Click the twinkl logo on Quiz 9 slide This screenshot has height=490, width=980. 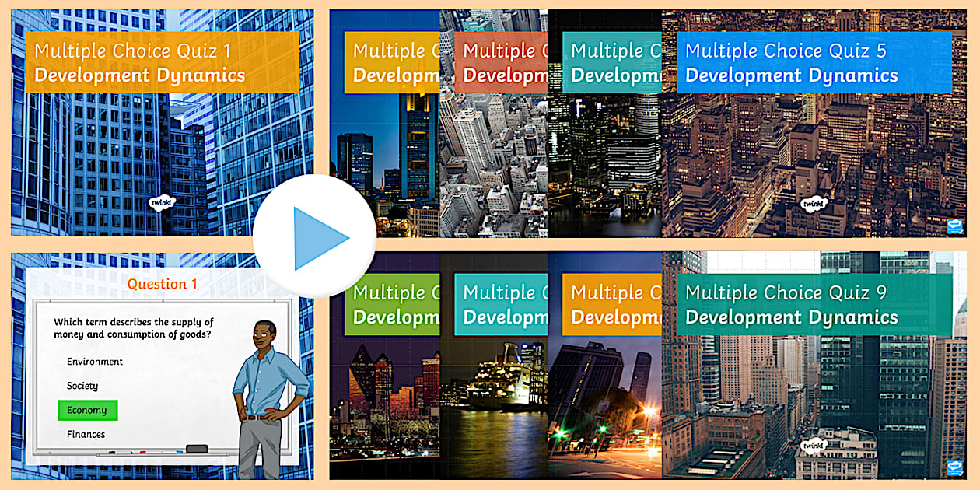coord(814,446)
